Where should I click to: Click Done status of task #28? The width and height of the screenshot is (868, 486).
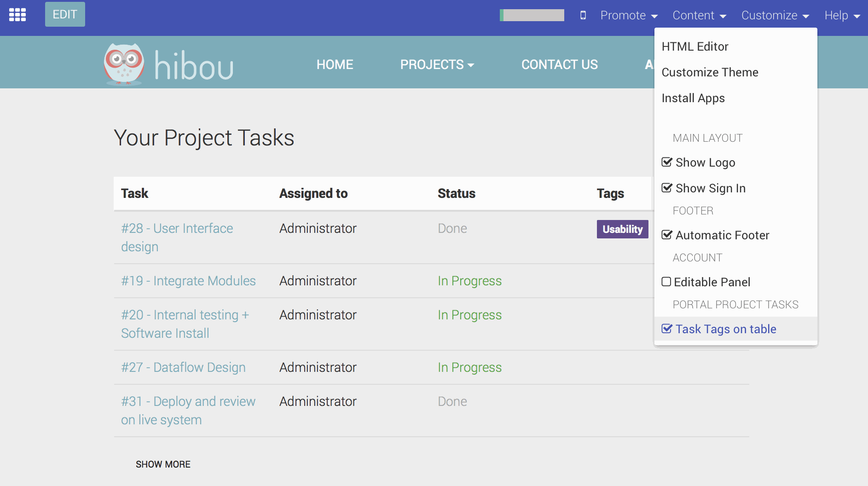pos(452,228)
